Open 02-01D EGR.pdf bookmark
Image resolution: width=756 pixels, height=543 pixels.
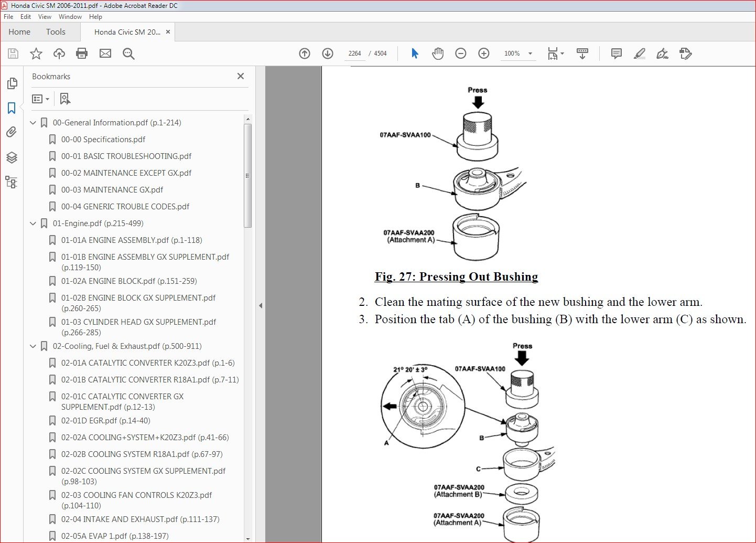tap(106, 421)
